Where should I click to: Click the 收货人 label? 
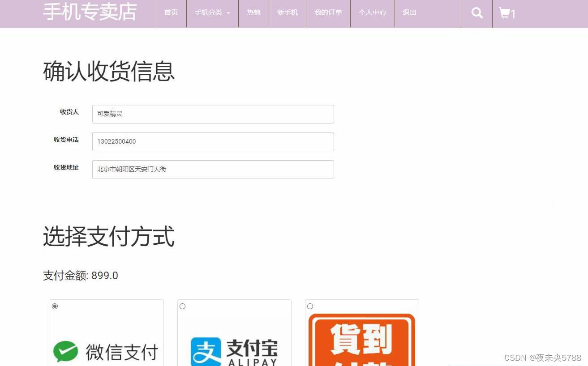(69, 112)
